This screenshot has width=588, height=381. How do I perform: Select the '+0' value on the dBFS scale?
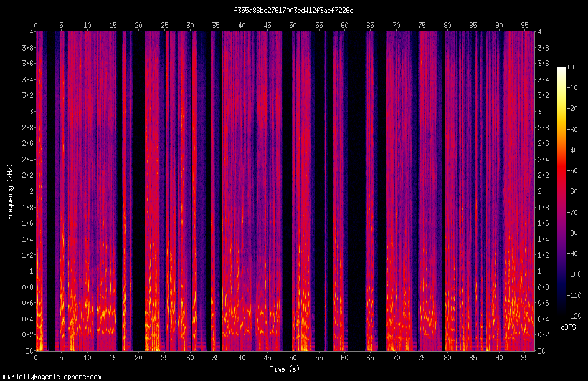point(570,67)
